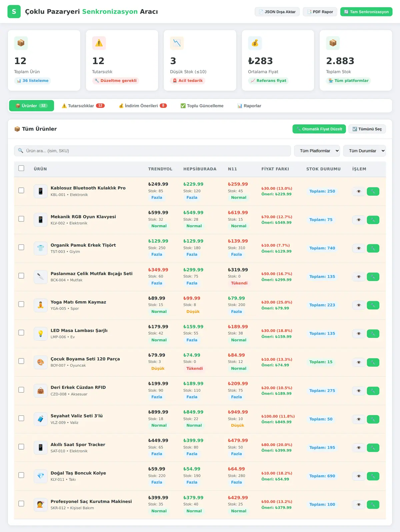400x532 pixels.
Task: Click the LED Masa Lambası bulb icon
Action: pyautogui.click(x=41, y=334)
